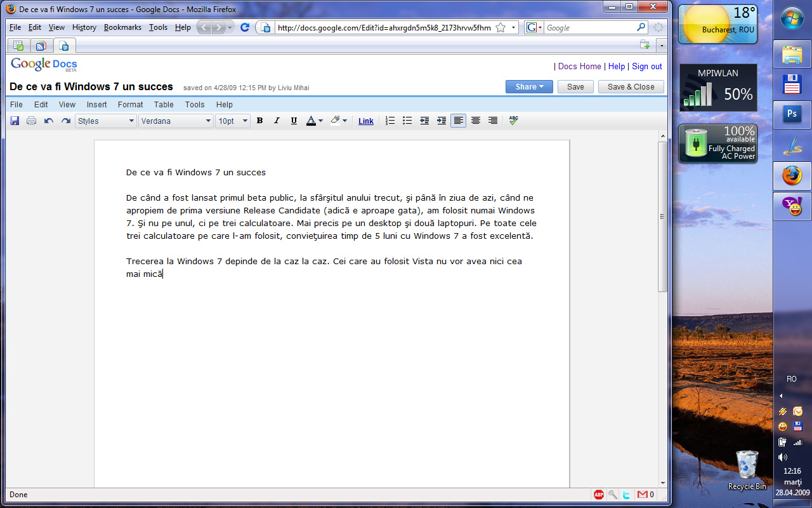Select center text alignment
Image resolution: width=812 pixels, height=508 pixels.
(476, 121)
